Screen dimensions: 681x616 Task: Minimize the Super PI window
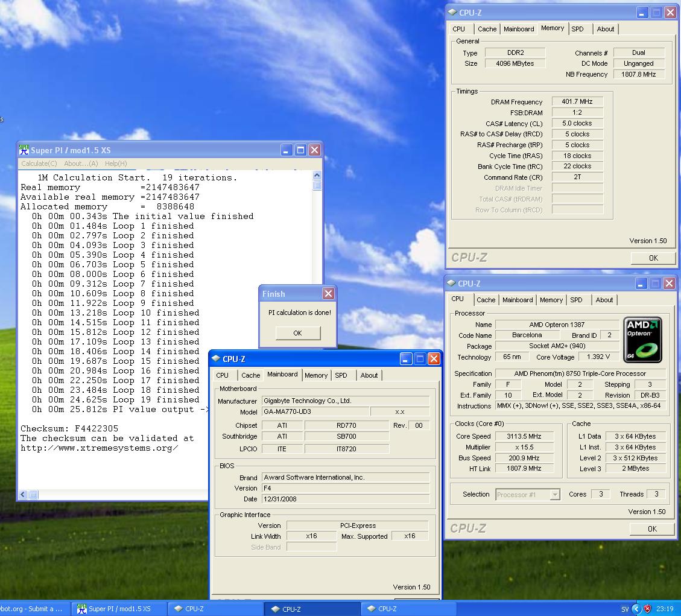click(x=286, y=150)
